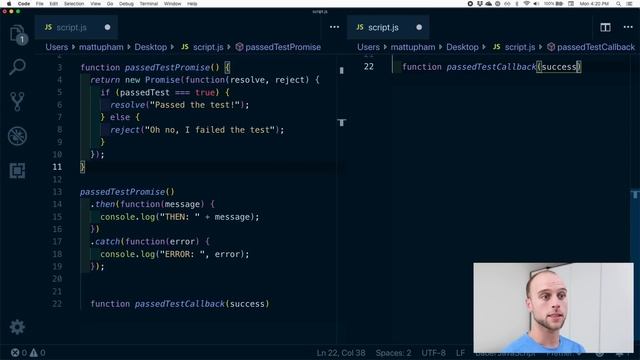Click the JS file icon in right breadcrumb
Image resolution: width=640 pixels, height=360 pixels.
pos(496,47)
